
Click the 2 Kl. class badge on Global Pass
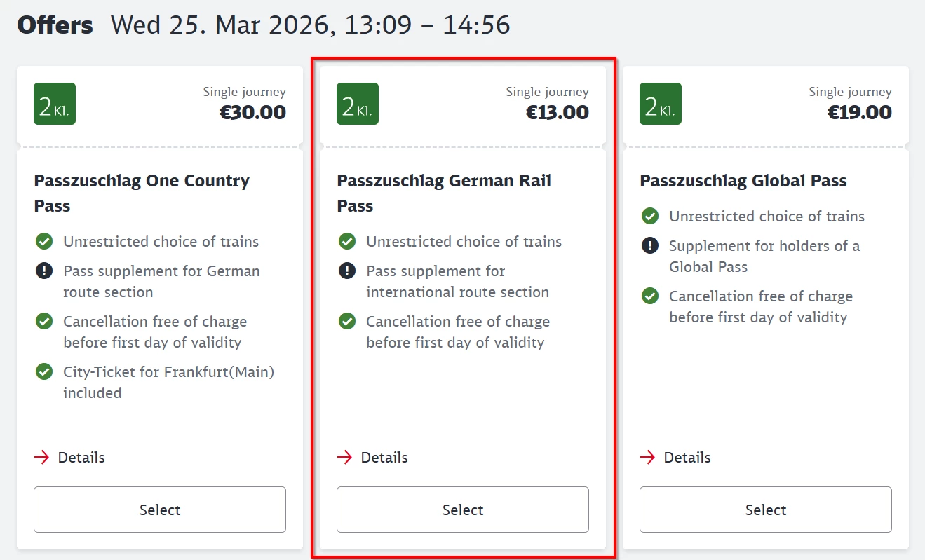[661, 104]
